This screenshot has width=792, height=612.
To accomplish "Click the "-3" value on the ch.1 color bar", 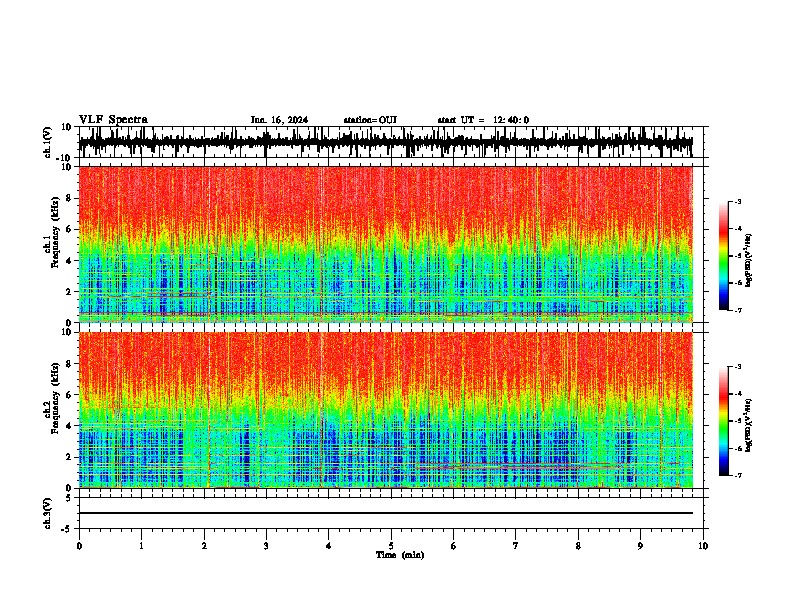I will (x=737, y=202).
